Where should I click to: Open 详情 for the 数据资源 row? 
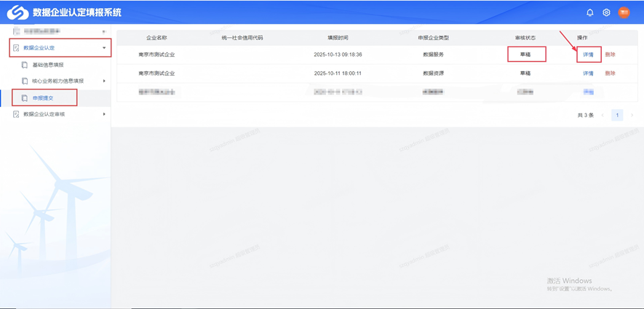pos(588,73)
